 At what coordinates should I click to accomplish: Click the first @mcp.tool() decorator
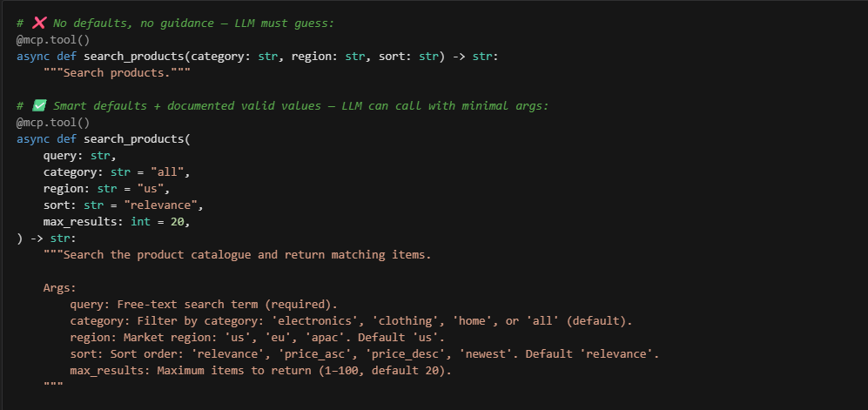coord(53,40)
